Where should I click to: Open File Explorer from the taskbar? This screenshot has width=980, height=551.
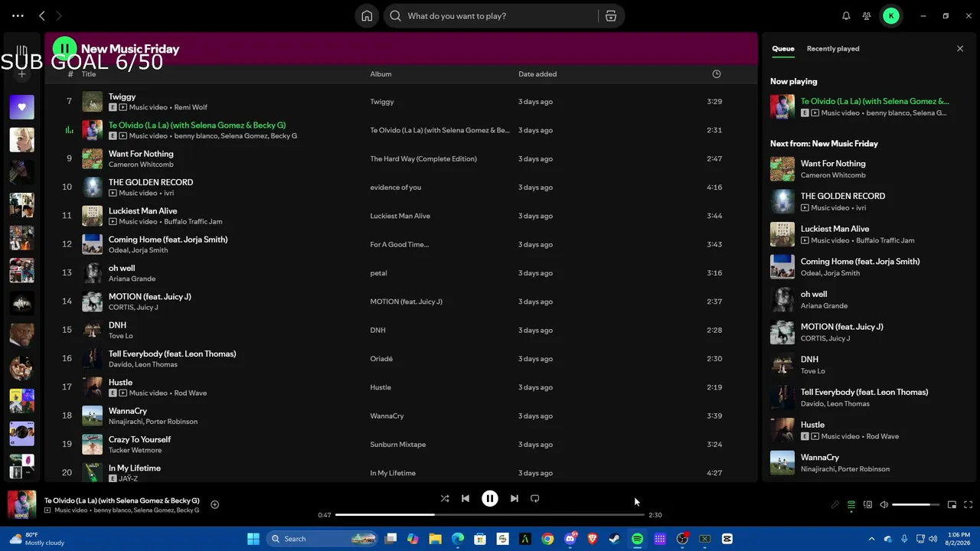point(436,539)
